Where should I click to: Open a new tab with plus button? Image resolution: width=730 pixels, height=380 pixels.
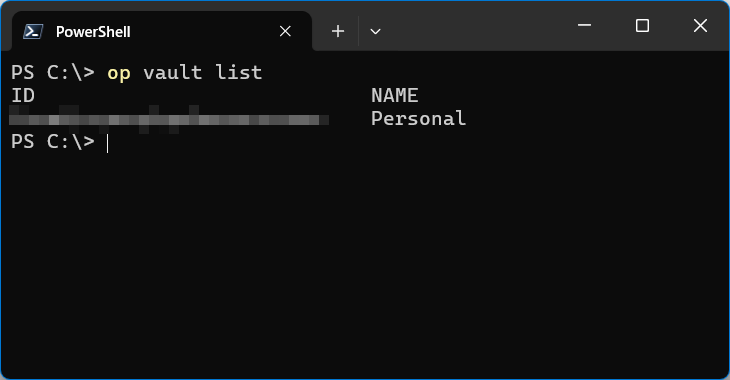tap(338, 31)
